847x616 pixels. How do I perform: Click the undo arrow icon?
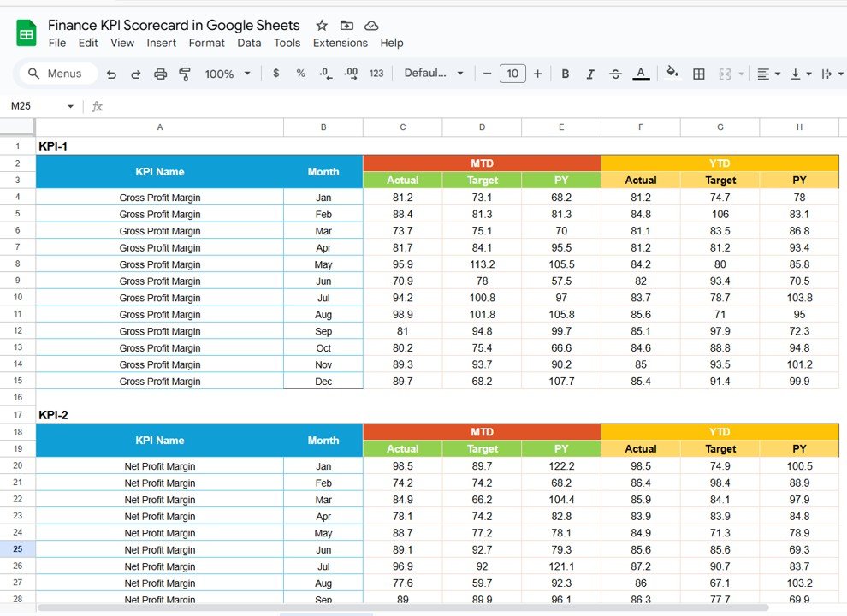111,74
